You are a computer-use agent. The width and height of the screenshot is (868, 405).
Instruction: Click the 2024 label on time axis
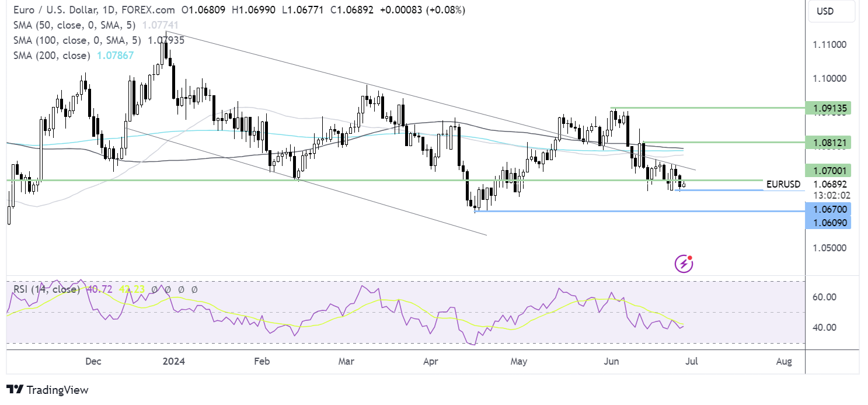[x=174, y=362]
